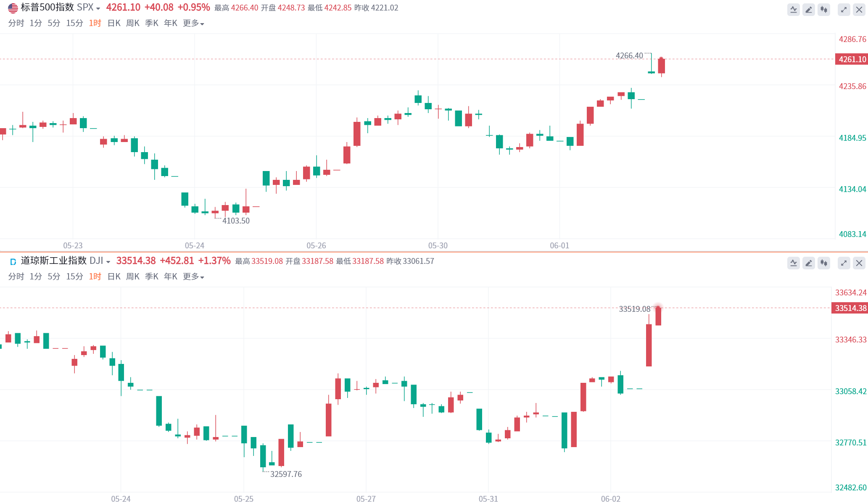Select the drawing pencil tool on DJI chart
The width and height of the screenshot is (868, 503).
point(808,263)
